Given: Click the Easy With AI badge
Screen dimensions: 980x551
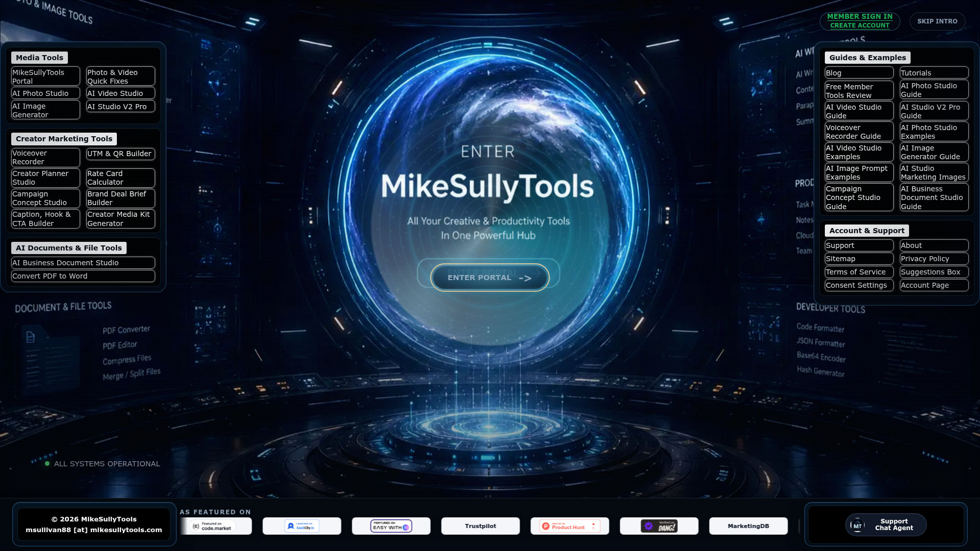Looking at the screenshot, I should (391, 526).
